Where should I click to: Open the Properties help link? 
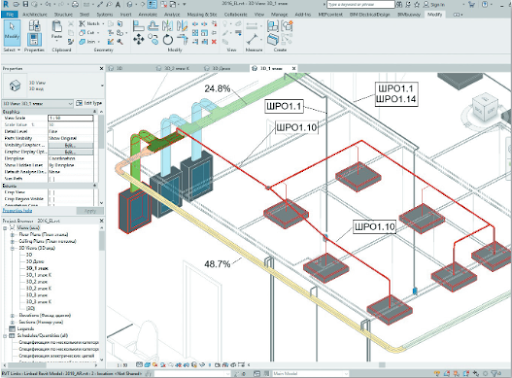click(x=17, y=211)
